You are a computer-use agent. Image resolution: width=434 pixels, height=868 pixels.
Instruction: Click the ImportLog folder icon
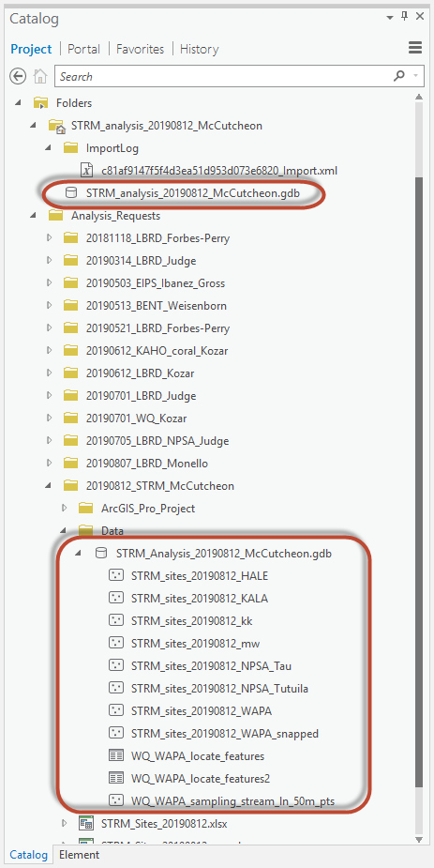[70, 148]
